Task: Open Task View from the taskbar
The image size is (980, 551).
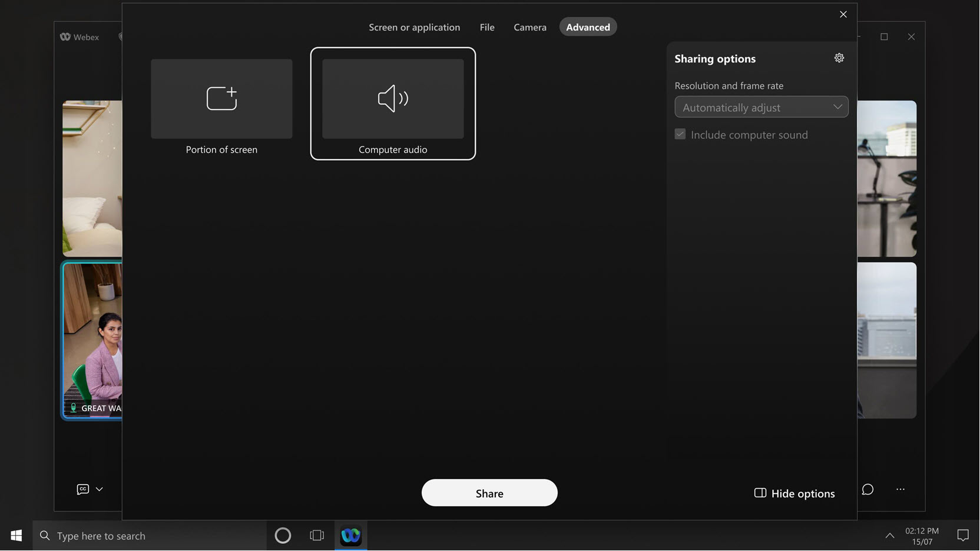Action: point(316,536)
